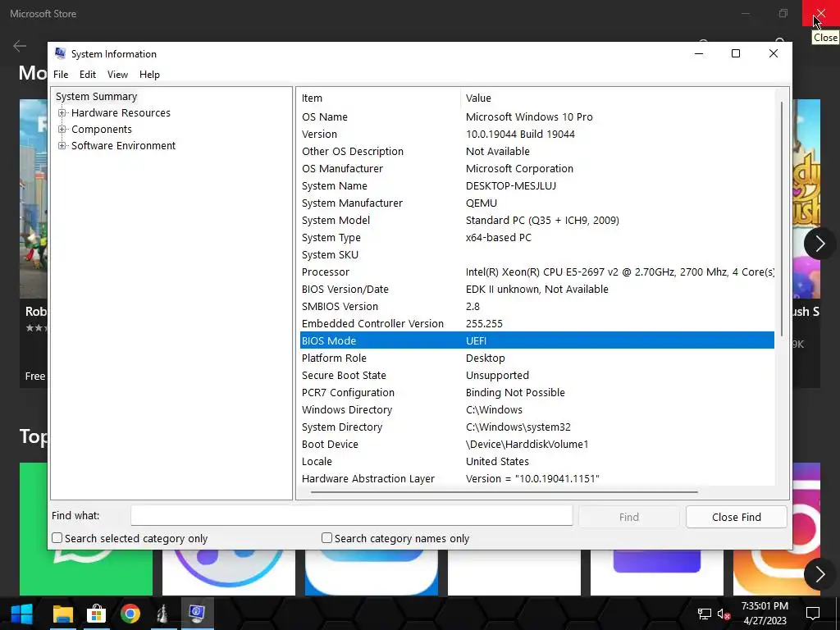The height and width of the screenshot is (630, 840).
Task: Select the OS Name row
Action: pyautogui.click(x=536, y=116)
